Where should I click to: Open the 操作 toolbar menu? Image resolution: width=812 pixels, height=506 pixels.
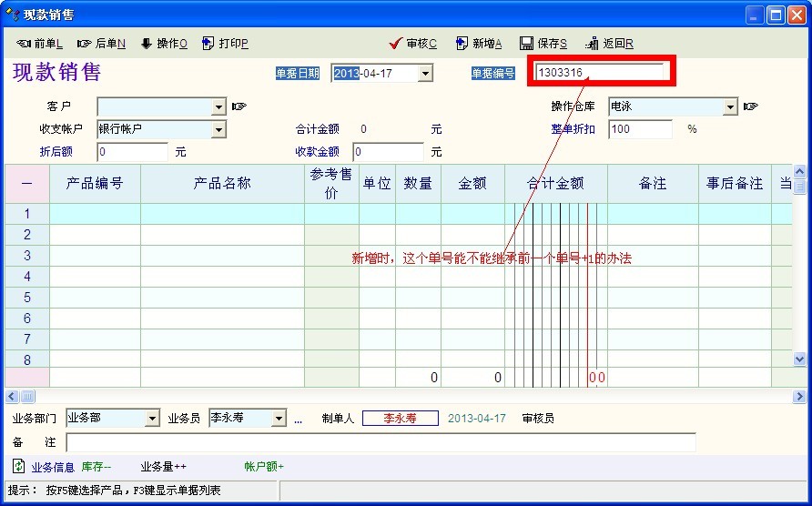tap(164, 44)
